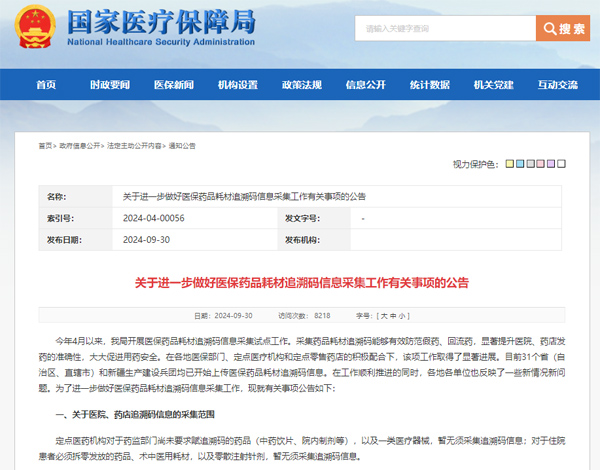
Task: Click 政府信息公开 breadcrumb link
Action: (x=79, y=145)
